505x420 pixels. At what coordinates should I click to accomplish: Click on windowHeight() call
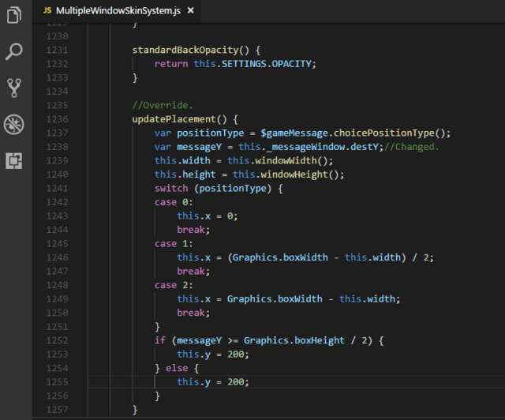[300, 174]
